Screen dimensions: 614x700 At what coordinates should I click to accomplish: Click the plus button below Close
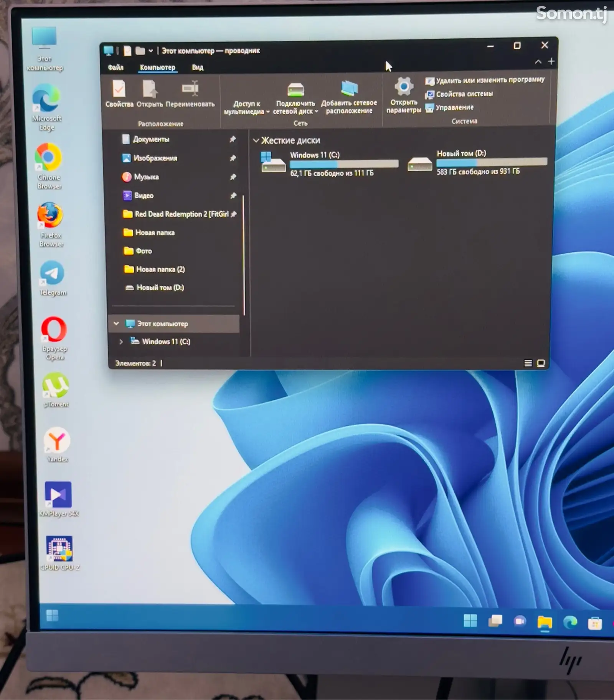tap(551, 61)
